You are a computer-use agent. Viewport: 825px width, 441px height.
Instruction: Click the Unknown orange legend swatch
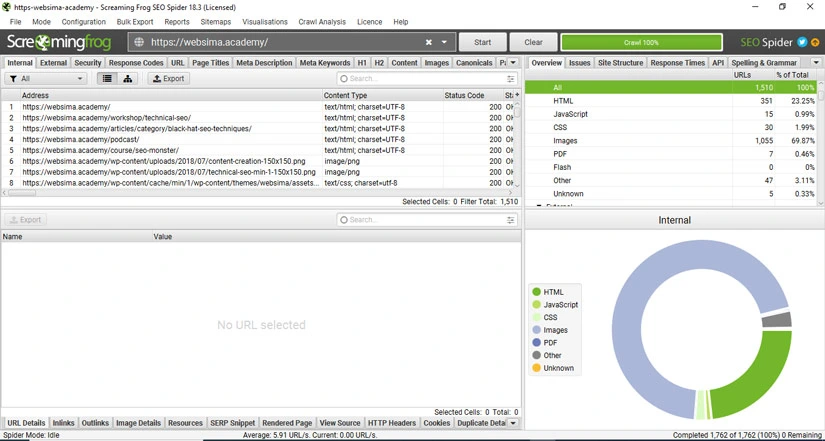(x=536, y=368)
